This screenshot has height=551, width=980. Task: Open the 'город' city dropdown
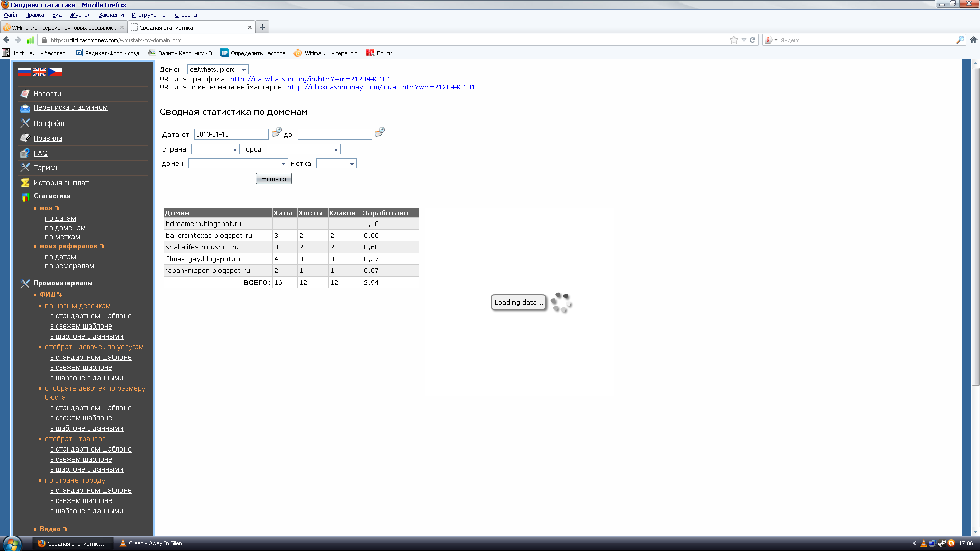point(303,149)
